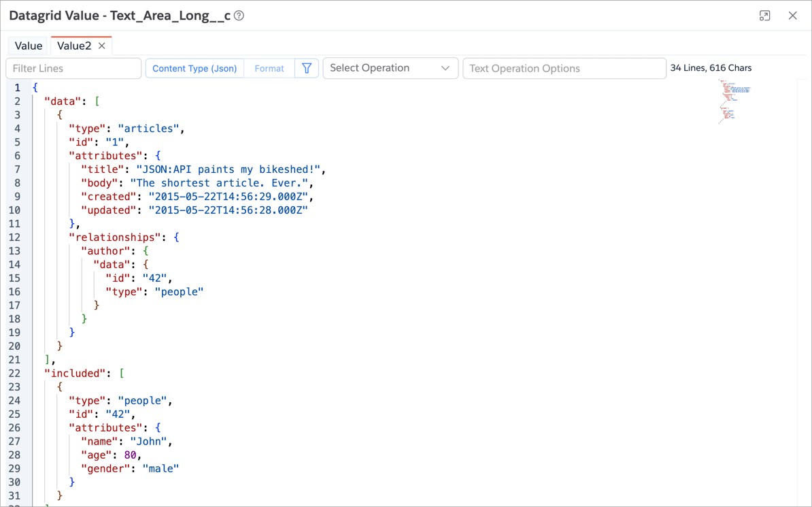Open the Select Operation dropdown

[390, 68]
